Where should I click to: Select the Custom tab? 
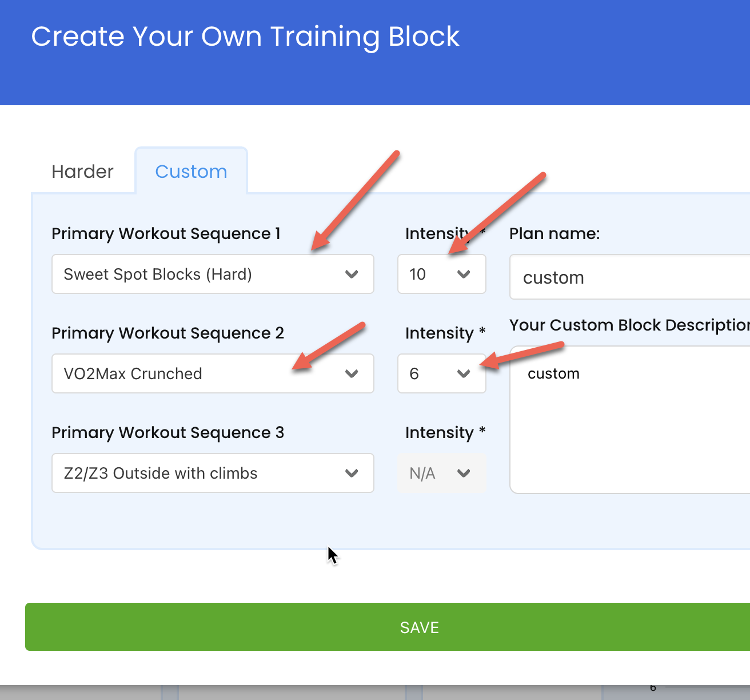(x=191, y=172)
